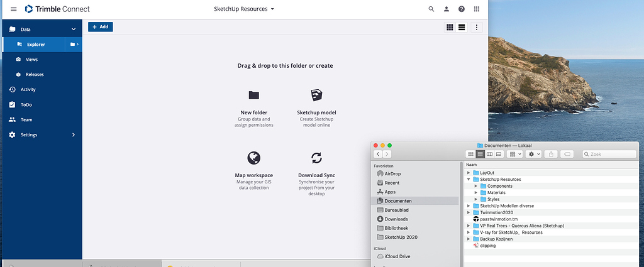This screenshot has width=644, height=267.
Task: Switch to grid view in Trimble Connect
Action: click(x=450, y=27)
